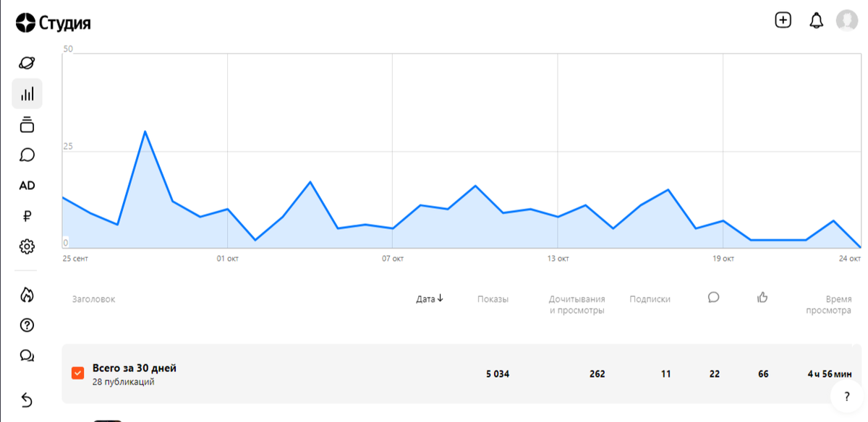Viewport: 868px width, 422px height.
Task: Open the user profile avatar
Action: coord(847,20)
